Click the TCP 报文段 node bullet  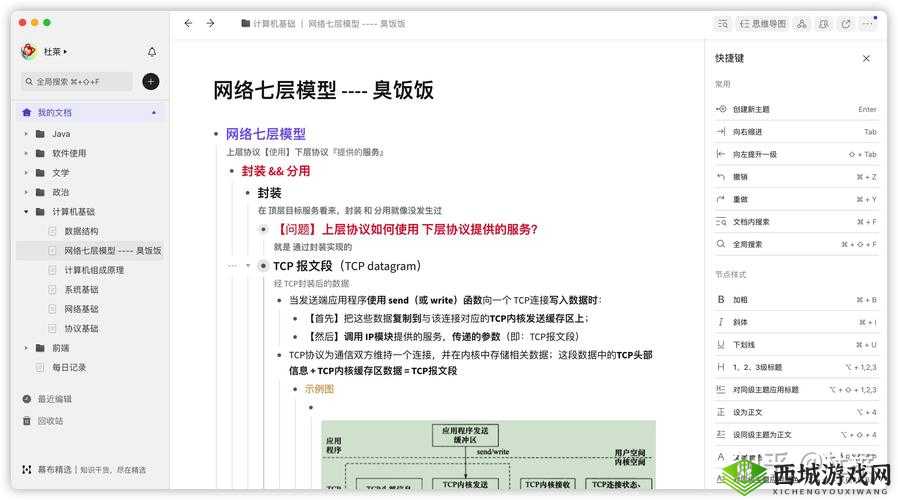tap(263, 266)
